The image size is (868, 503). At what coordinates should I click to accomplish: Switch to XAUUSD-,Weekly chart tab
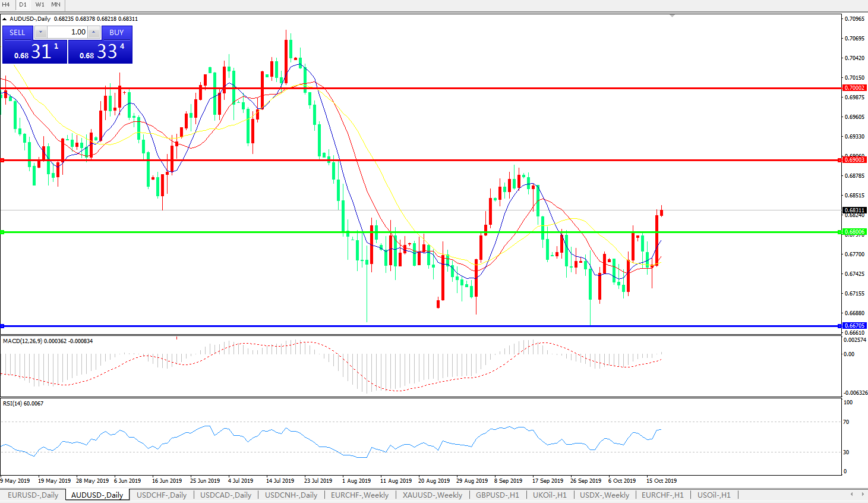tap(432, 495)
